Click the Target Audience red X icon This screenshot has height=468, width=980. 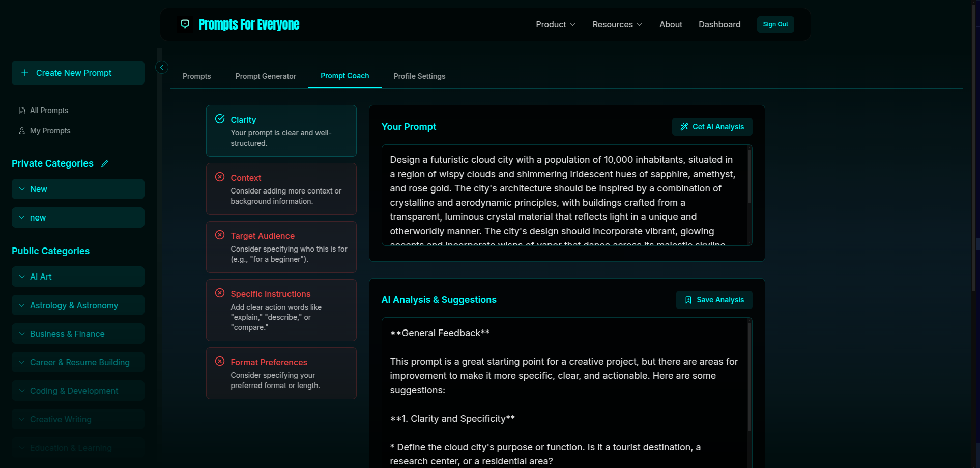(x=220, y=235)
